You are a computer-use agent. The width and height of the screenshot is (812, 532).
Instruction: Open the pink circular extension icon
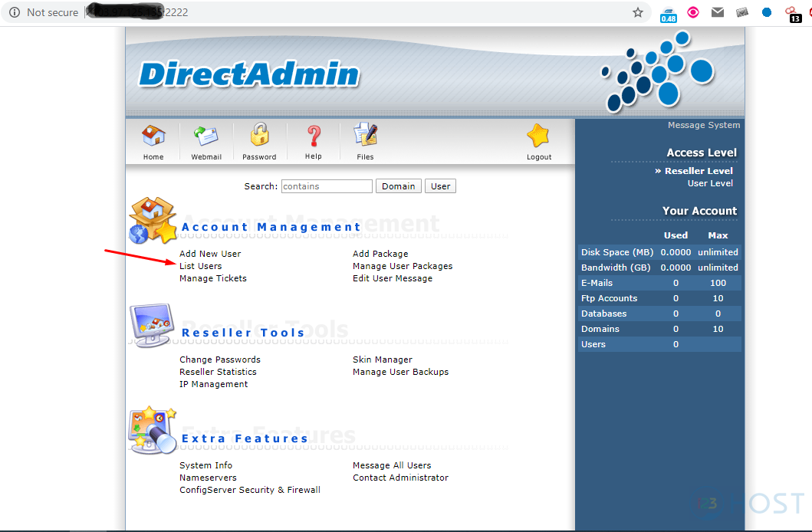point(693,12)
